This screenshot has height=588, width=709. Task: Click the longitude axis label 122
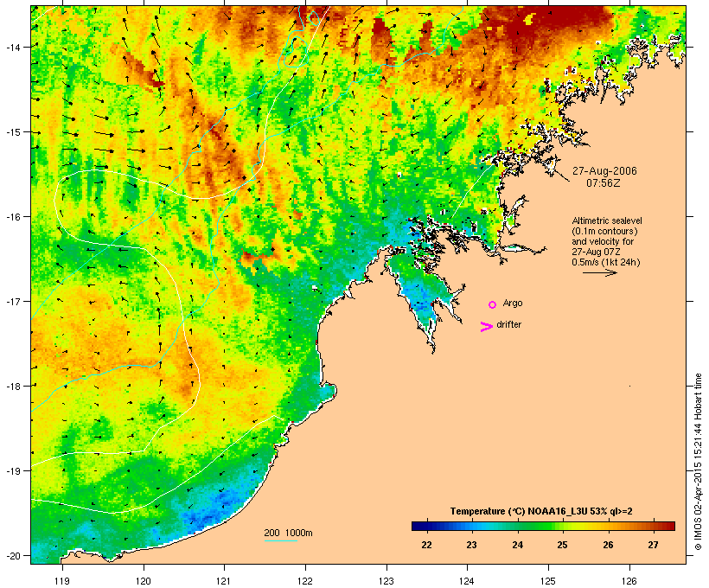tap(305, 581)
